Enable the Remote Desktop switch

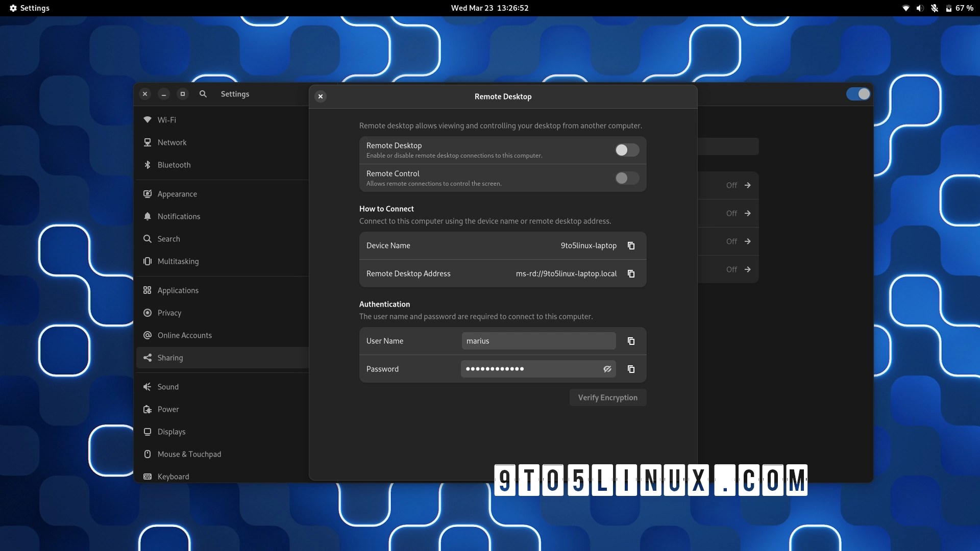627,150
